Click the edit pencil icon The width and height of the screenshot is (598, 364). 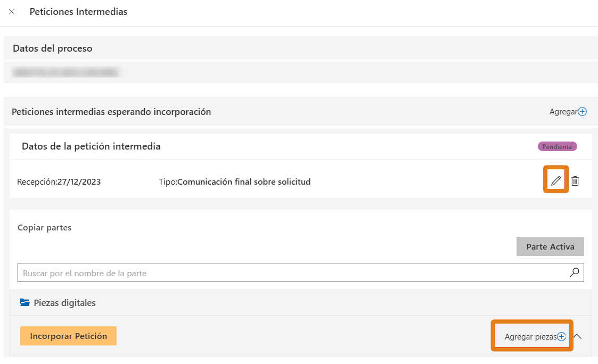tap(556, 181)
